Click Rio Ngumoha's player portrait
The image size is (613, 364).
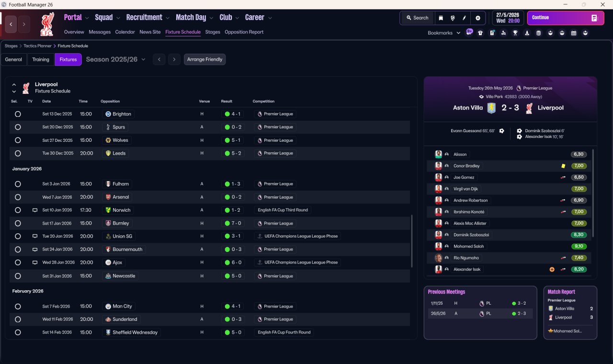(438, 258)
